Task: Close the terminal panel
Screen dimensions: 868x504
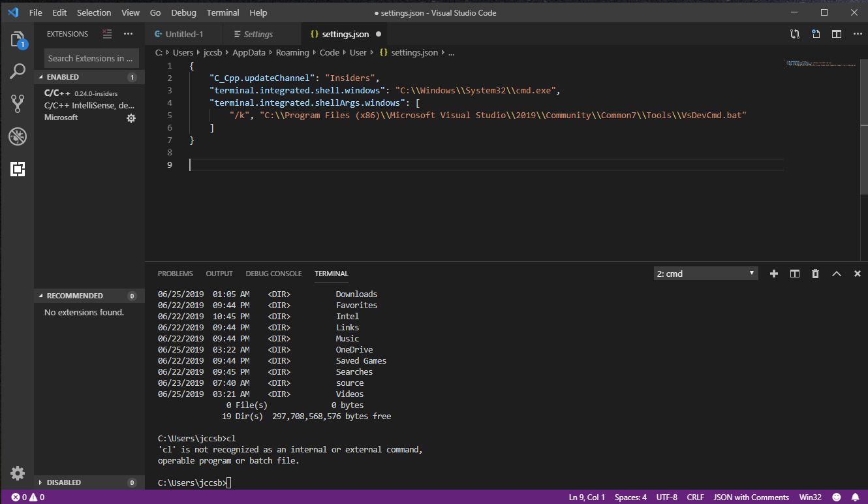Action: click(x=858, y=274)
